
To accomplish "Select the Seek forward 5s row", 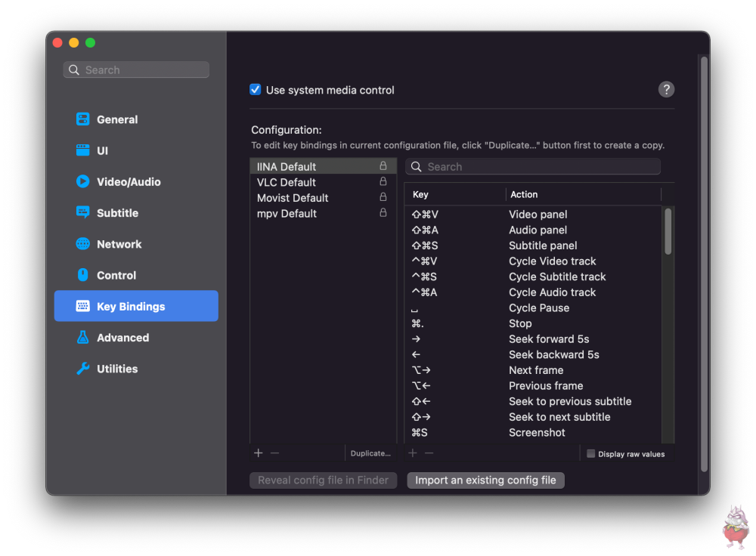I will [x=533, y=338].
